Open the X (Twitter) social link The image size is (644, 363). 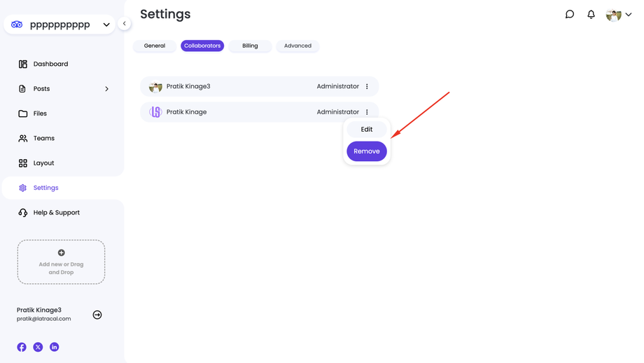[38, 347]
